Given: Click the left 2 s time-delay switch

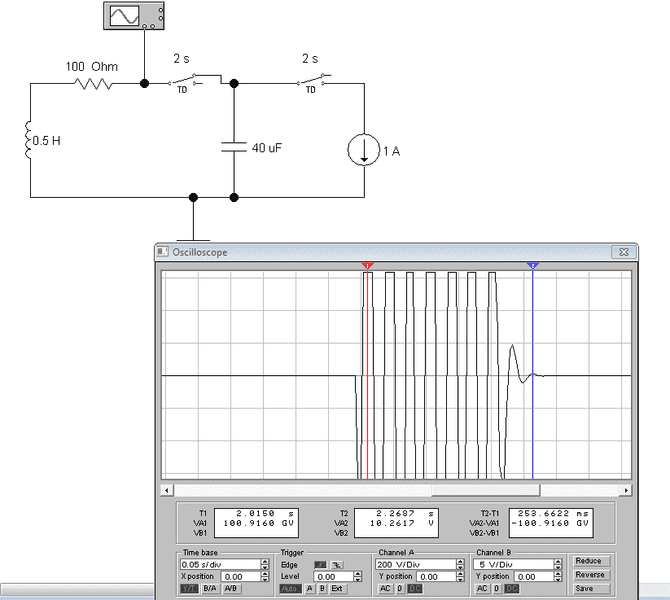Looking at the screenshot, I should pos(193,80).
